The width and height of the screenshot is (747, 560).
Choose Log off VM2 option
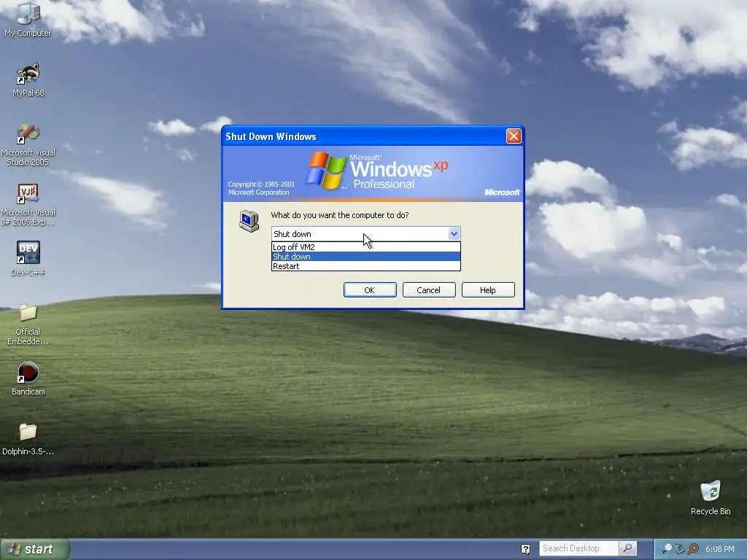pos(366,247)
